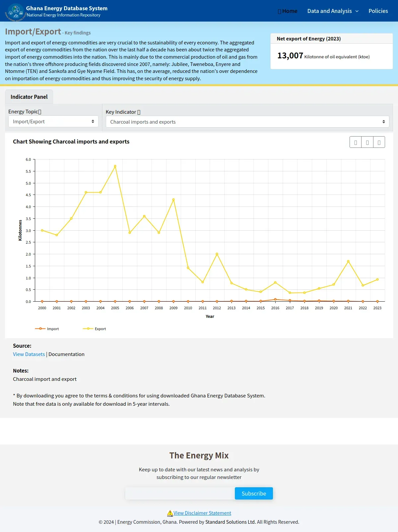Screen dimensions: 398x532
Task: Select the 2016 Import data point
Action: point(275,299)
